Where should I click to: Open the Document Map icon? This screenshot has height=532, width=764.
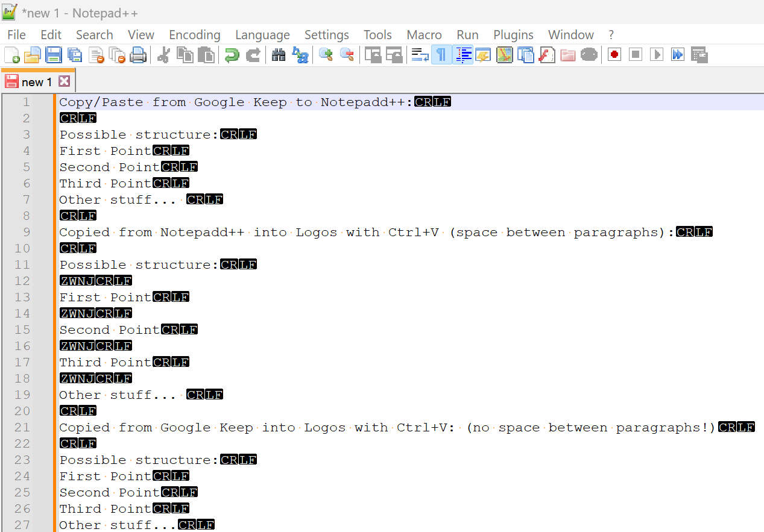click(504, 55)
